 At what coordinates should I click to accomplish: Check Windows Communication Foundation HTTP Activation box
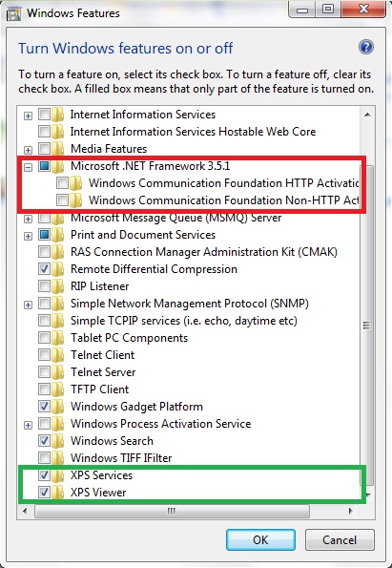tap(62, 183)
